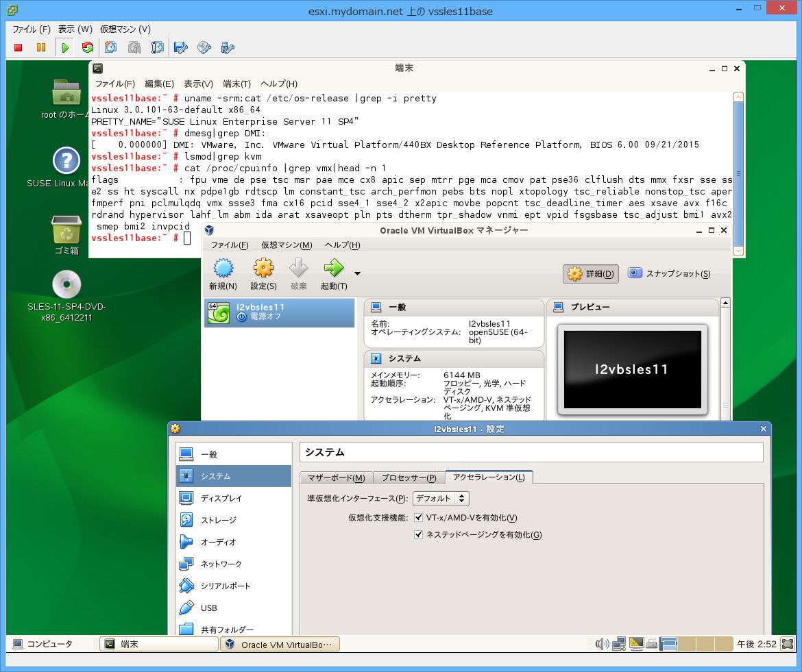Click the terminal window vertical scrollbar
Image resolution: width=802 pixels, height=672 pixels.
pos(738,174)
